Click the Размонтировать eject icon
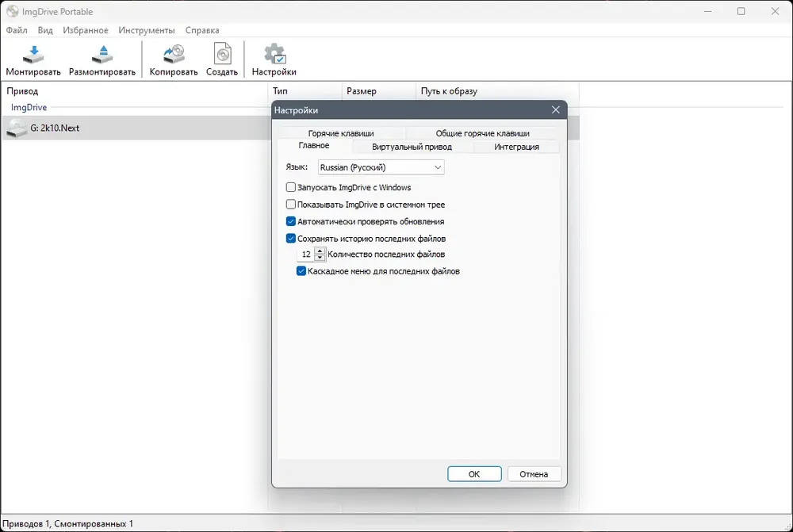 coord(102,55)
